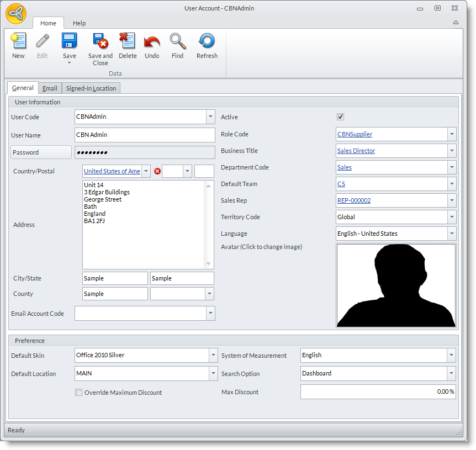Click the application logo orb button

pyautogui.click(x=16, y=13)
